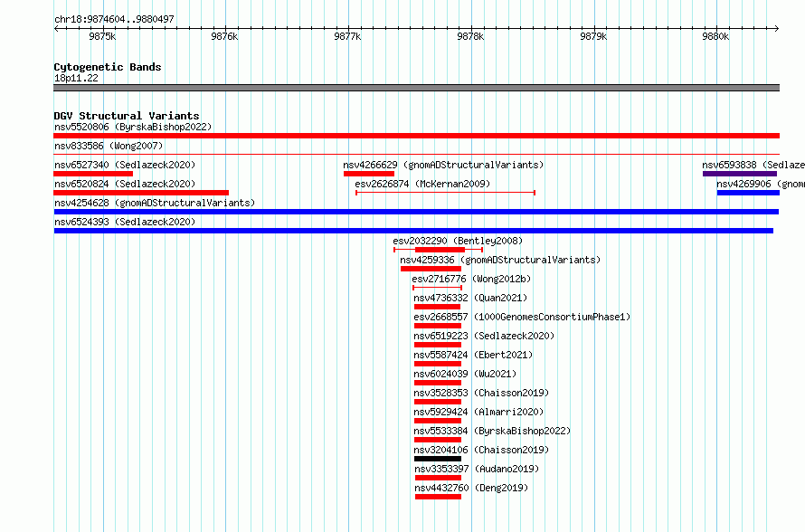The height and width of the screenshot is (532, 805).
Task: Open the nsv6527340 (Sedlazeck2020) variant
Action: click(x=125, y=165)
